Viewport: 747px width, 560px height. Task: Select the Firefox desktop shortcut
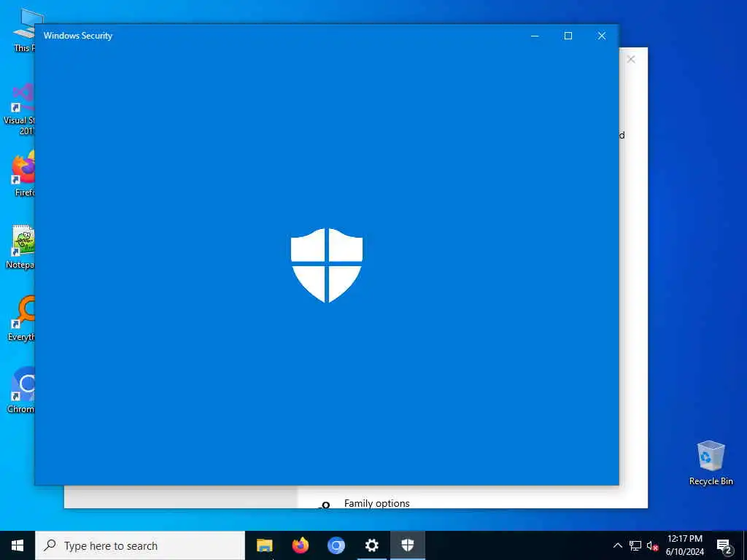coord(23,174)
